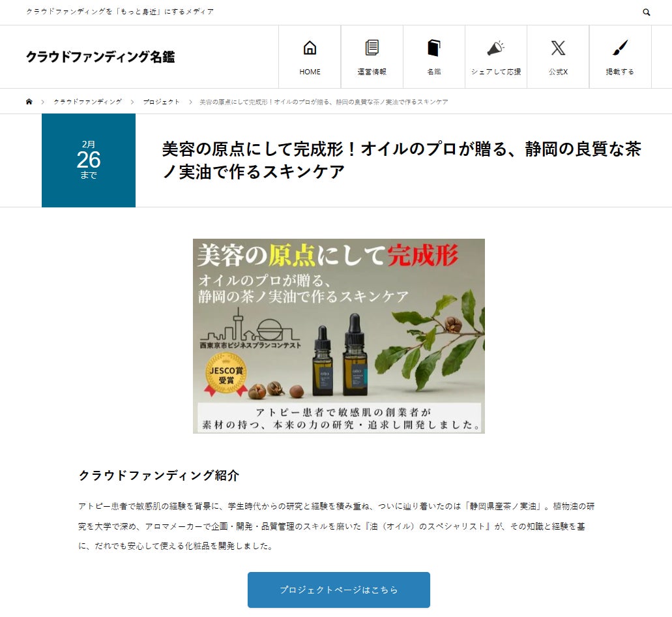The width and height of the screenshot is (672, 617).
Task: Select the HOME menu label
Action: (x=310, y=72)
